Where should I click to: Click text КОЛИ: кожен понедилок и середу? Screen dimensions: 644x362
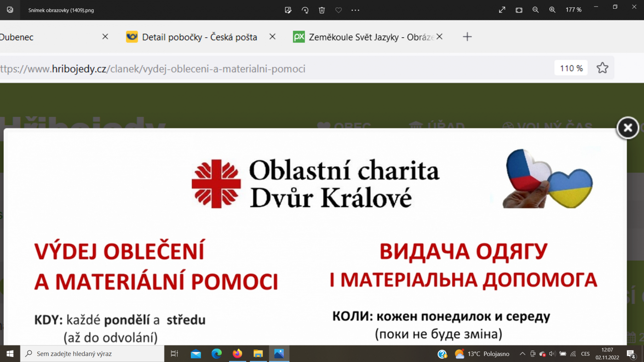pos(442,317)
